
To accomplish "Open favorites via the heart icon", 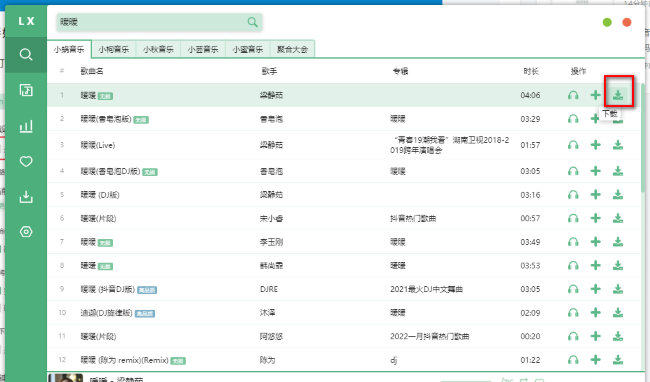I will point(26,161).
